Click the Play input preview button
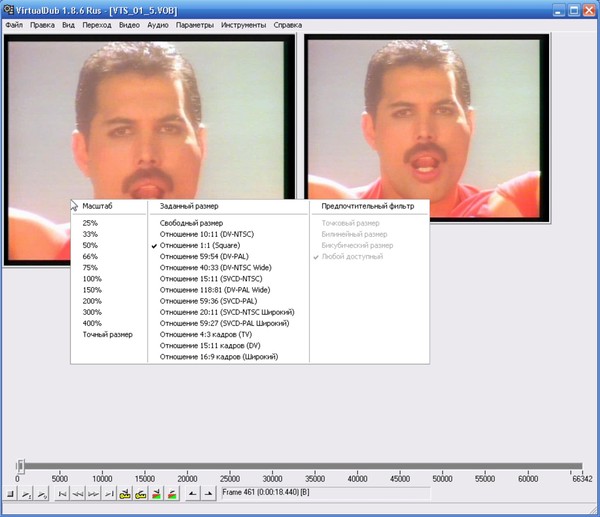Image resolution: width=600 pixels, height=517 pixels. pyautogui.click(x=26, y=494)
